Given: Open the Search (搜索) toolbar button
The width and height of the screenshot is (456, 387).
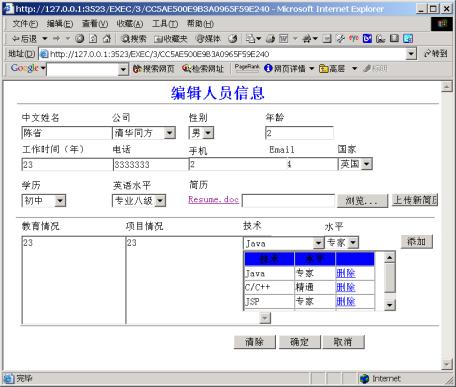Looking at the screenshot, I should (134, 39).
